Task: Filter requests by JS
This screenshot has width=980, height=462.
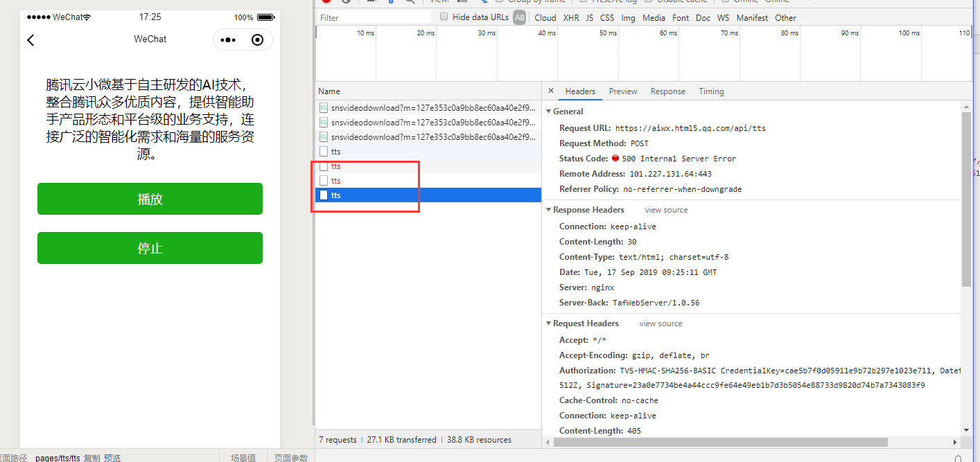Action: coord(590,17)
